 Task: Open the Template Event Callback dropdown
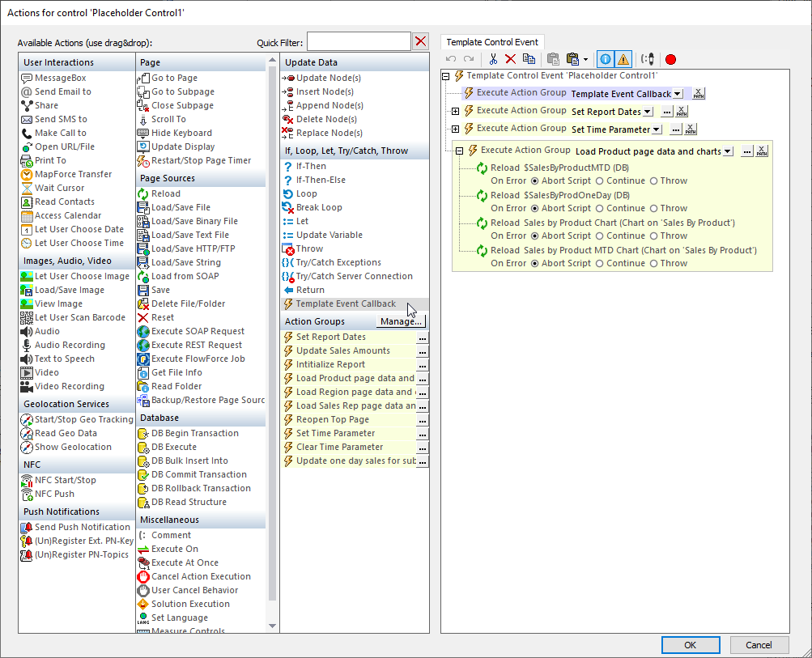tap(677, 94)
